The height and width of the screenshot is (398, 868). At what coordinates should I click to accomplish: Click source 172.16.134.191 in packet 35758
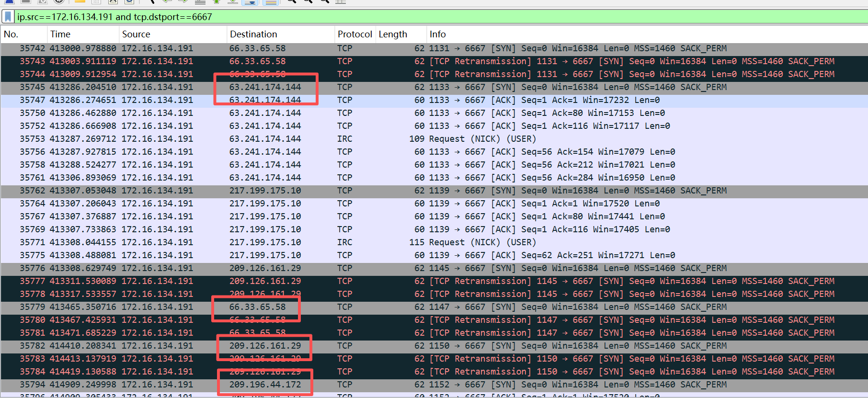click(x=157, y=165)
